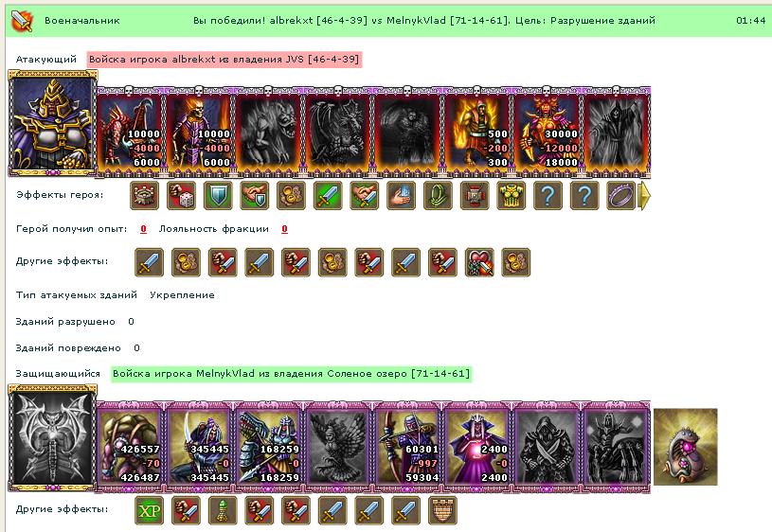Select the green sword hero effect icon
The height and width of the screenshot is (532, 772).
coord(328,195)
